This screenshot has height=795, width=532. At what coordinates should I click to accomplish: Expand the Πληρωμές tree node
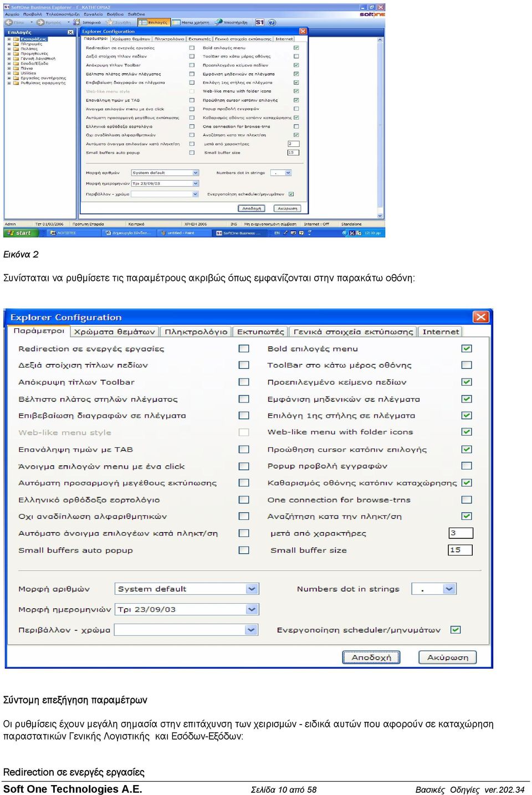[x=9, y=44]
